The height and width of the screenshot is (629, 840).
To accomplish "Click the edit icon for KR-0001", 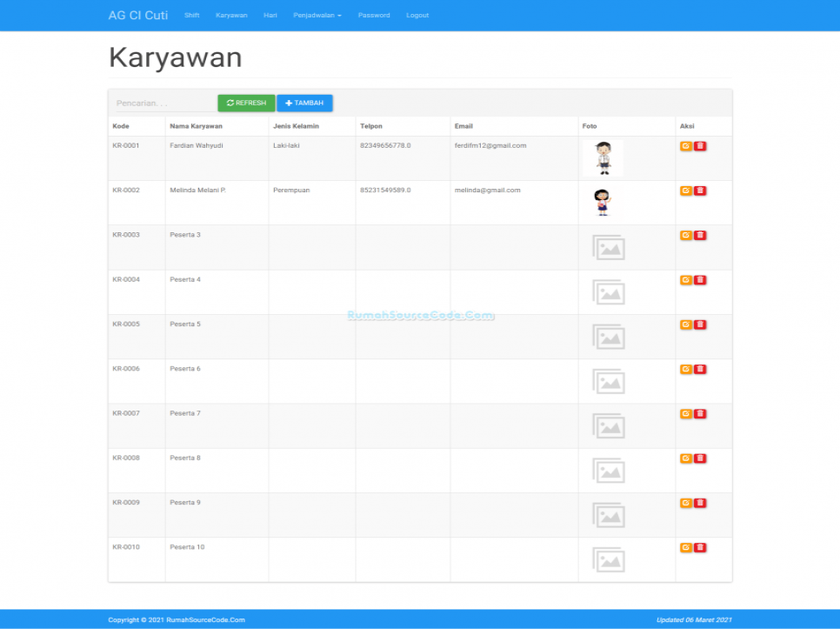I will pos(684,146).
